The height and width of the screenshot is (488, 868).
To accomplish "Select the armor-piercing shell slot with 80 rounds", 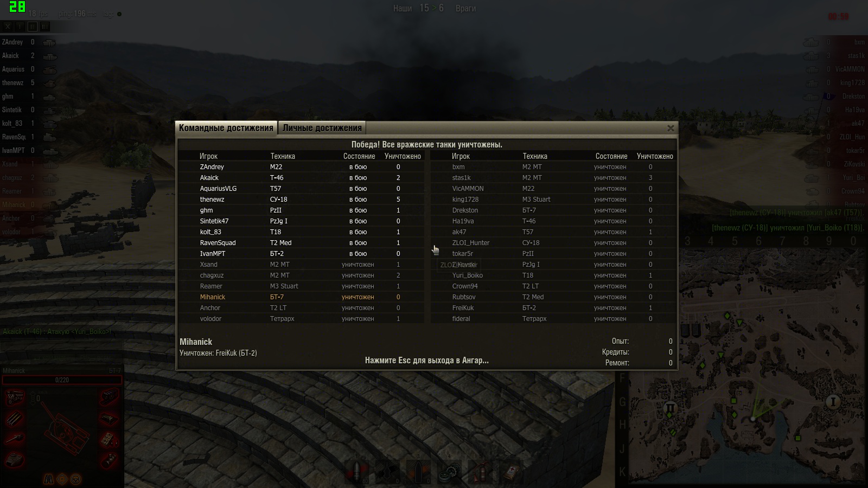I will 357,472.
